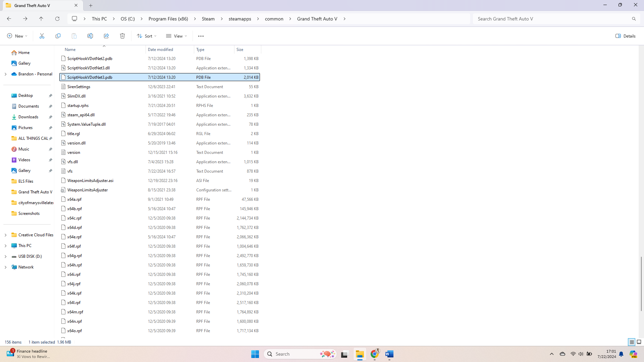644x362 pixels.
Task: Open the View dropdown menu
Action: click(x=176, y=36)
